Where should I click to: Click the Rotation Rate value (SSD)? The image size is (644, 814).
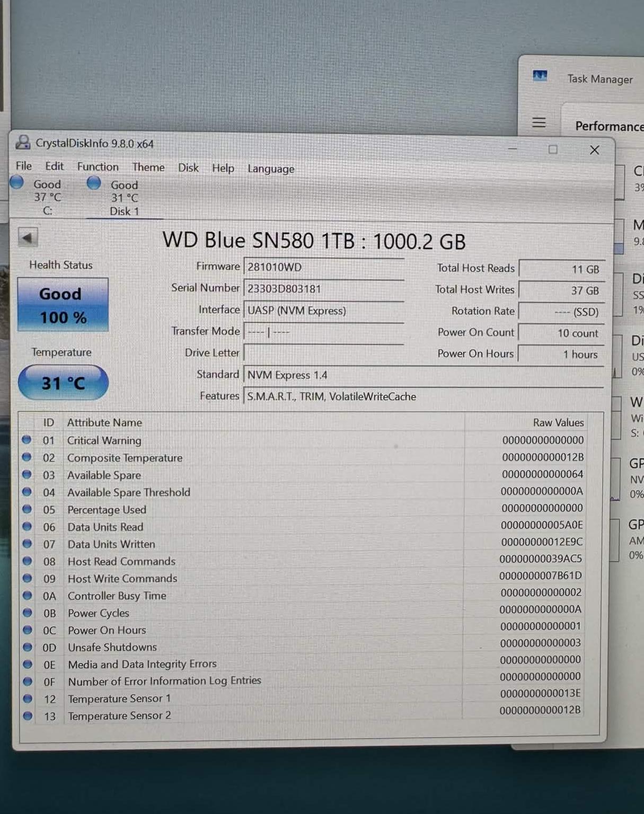[561, 312]
